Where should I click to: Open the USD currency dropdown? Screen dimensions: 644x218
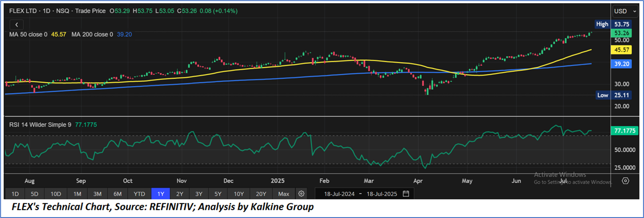[625, 11]
